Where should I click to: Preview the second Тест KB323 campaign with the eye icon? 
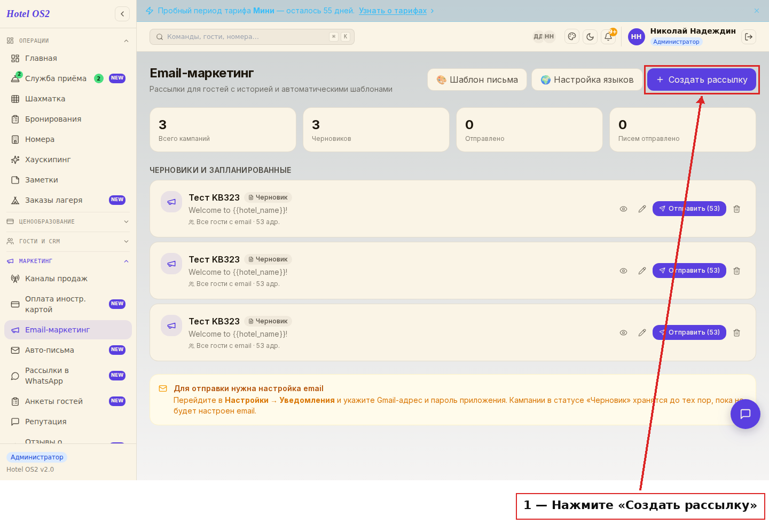(623, 271)
